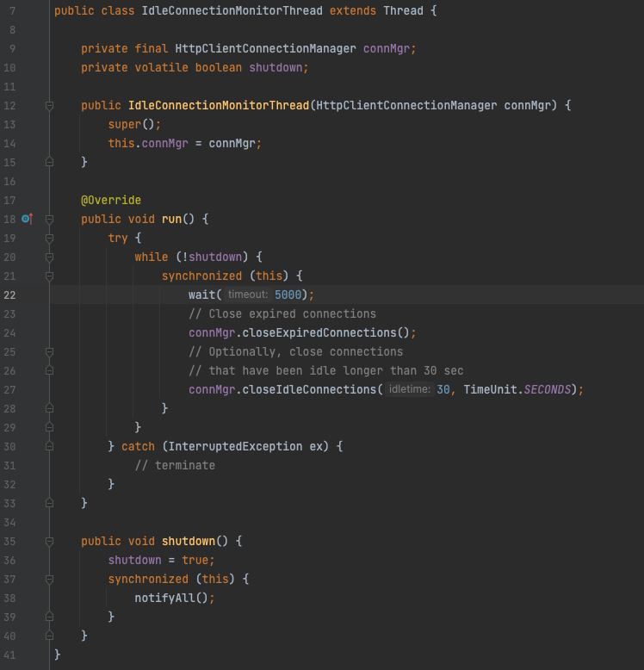
Task: Click the class name 'IdleConnectionMonitorThread' on line 7
Action: click(232, 10)
